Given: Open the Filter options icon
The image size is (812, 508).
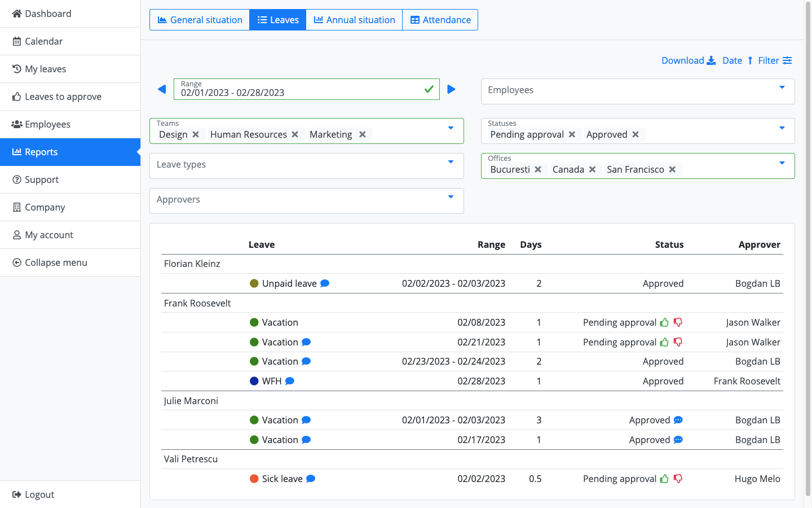Looking at the screenshot, I should [788, 60].
